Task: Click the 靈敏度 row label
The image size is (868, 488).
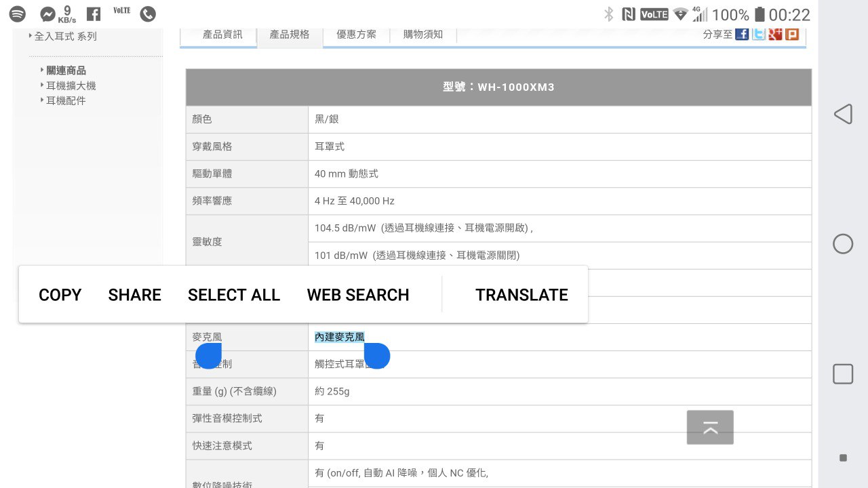Action: pos(207,241)
